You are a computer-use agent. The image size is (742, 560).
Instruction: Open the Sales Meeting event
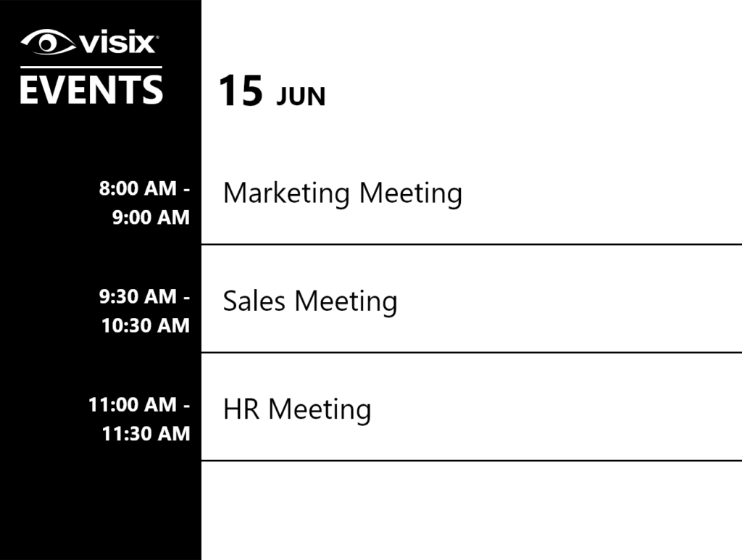click(309, 301)
